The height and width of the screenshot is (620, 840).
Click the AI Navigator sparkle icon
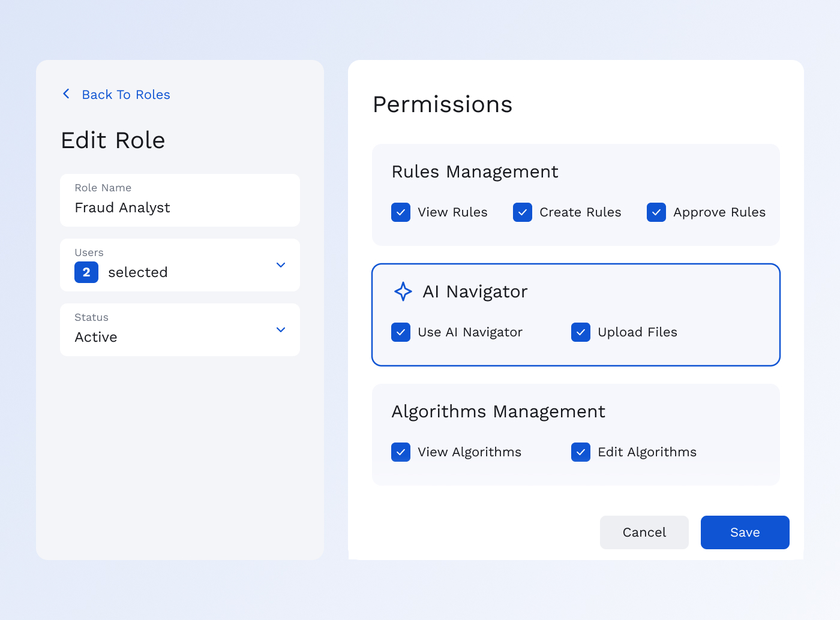click(x=403, y=291)
